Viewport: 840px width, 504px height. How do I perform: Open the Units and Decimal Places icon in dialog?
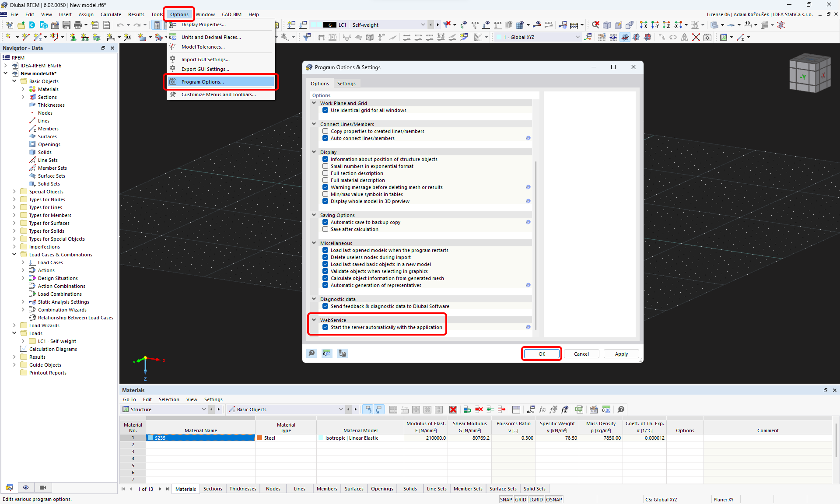coord(327,353)
